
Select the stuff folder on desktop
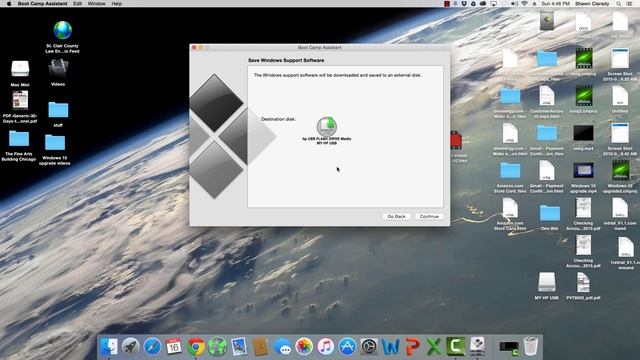pyautogui.click(x=58, y=114)
